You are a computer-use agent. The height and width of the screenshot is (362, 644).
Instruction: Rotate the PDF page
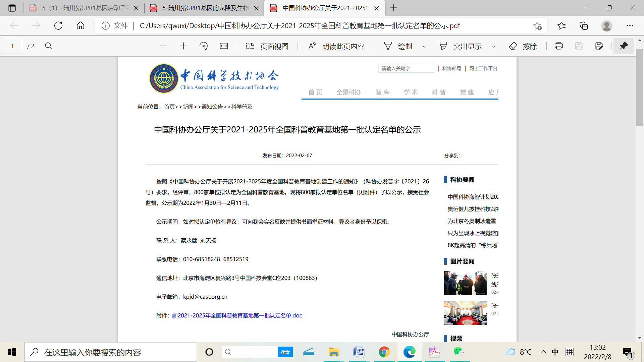tap(204, 46)
